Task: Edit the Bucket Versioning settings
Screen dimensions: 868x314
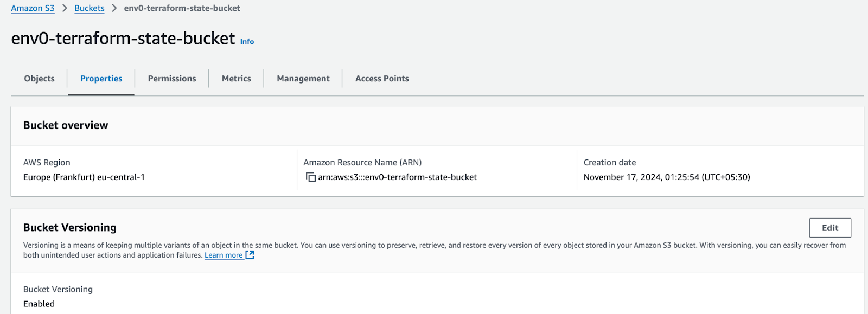Action: pyautogui.click(x=830, y=228)
